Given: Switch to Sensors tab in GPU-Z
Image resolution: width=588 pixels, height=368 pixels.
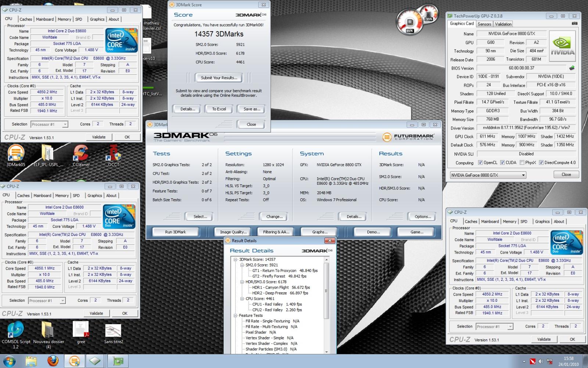Looking at the screenshot, I should (x=484, y=24).
